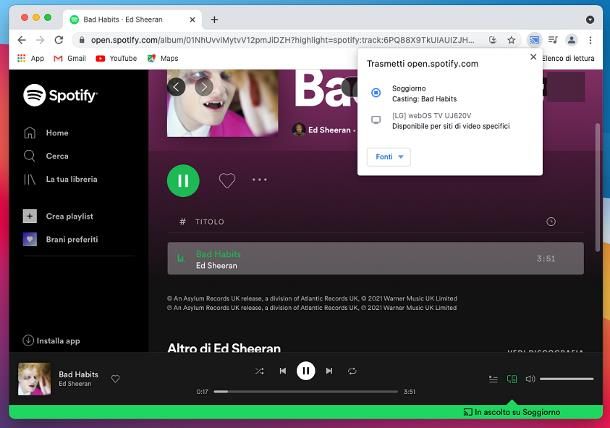Click the address bar URL
The image size is (610, 428).
coord(282,40)
